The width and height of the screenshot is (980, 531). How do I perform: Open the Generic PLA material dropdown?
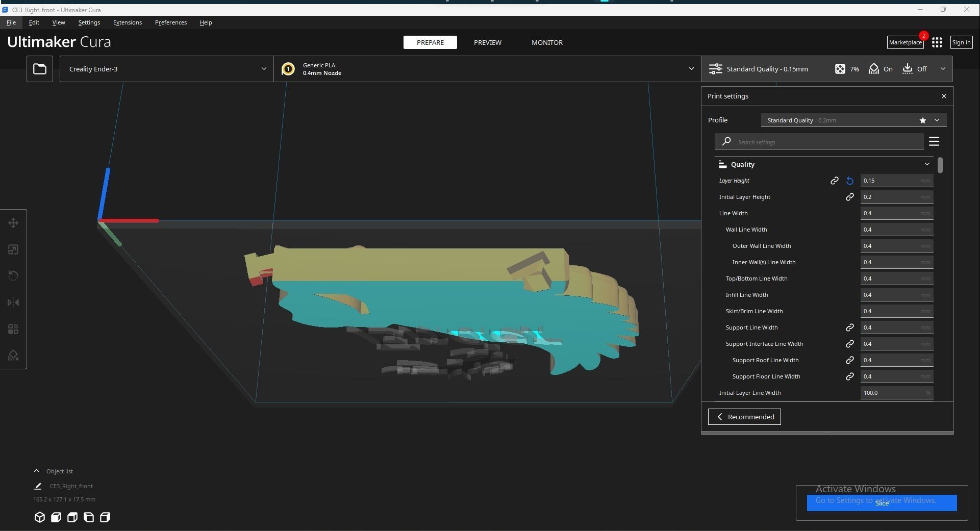[x=488, y=69]
